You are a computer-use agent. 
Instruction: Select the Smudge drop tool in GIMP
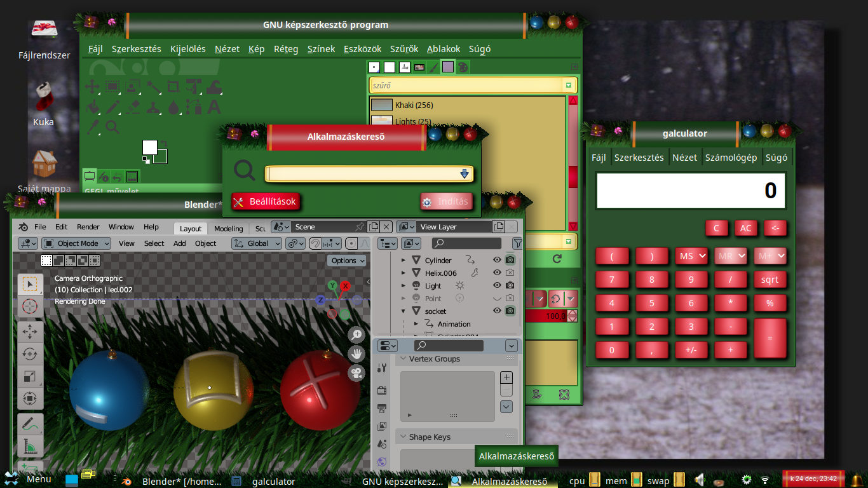173,107
